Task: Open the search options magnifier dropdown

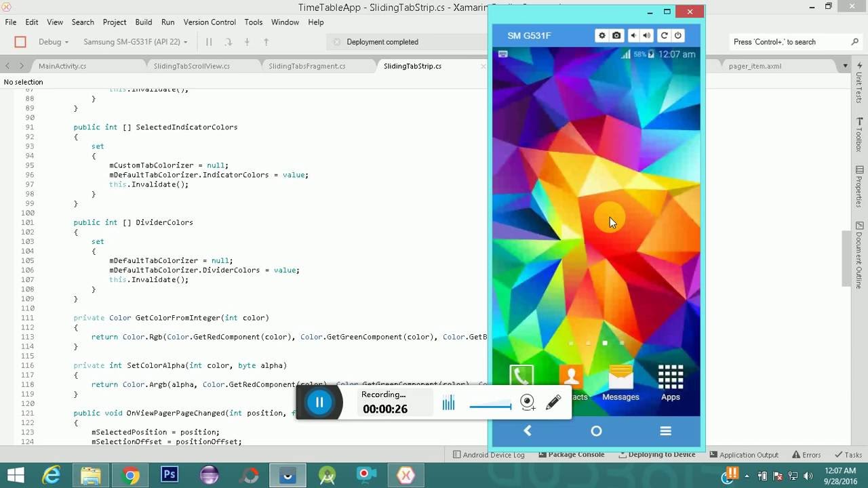Action: 854,42
